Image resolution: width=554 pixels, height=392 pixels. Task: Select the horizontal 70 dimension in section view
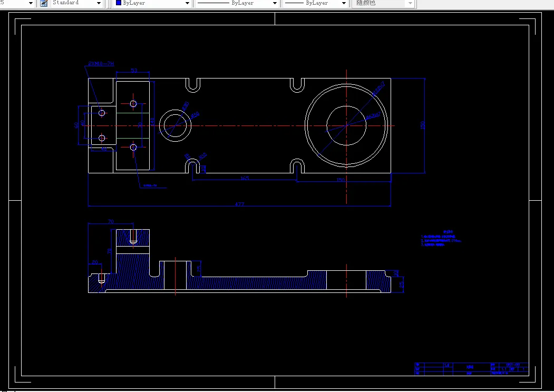pos(111,222)
